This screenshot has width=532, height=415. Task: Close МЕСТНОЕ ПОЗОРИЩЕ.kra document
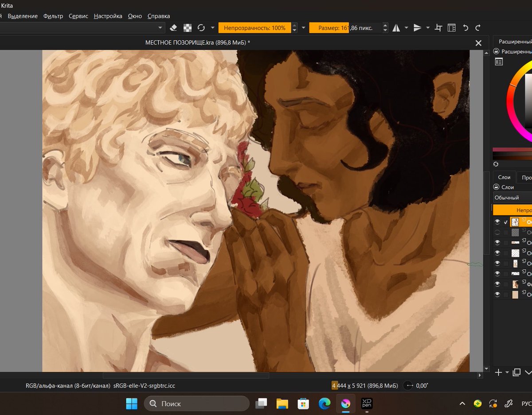coord(478,43)
